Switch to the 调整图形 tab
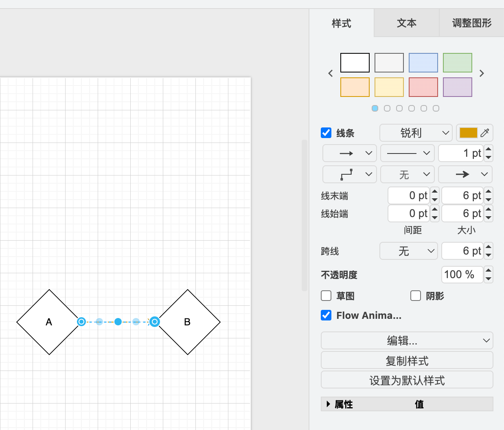Viewport: 504px width, 430px height. pyautogui.click(x=471, y=23)
